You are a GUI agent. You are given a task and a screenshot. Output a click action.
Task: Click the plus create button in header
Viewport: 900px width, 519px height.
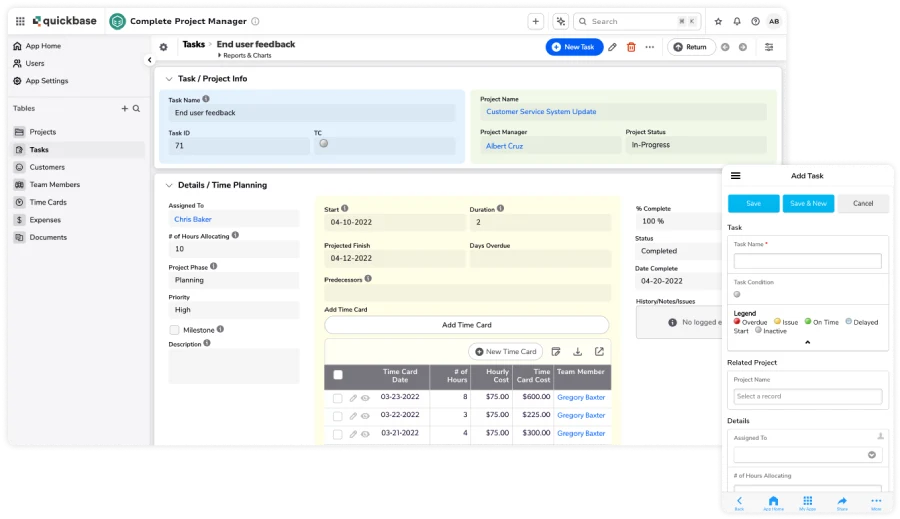pos(536,21)
